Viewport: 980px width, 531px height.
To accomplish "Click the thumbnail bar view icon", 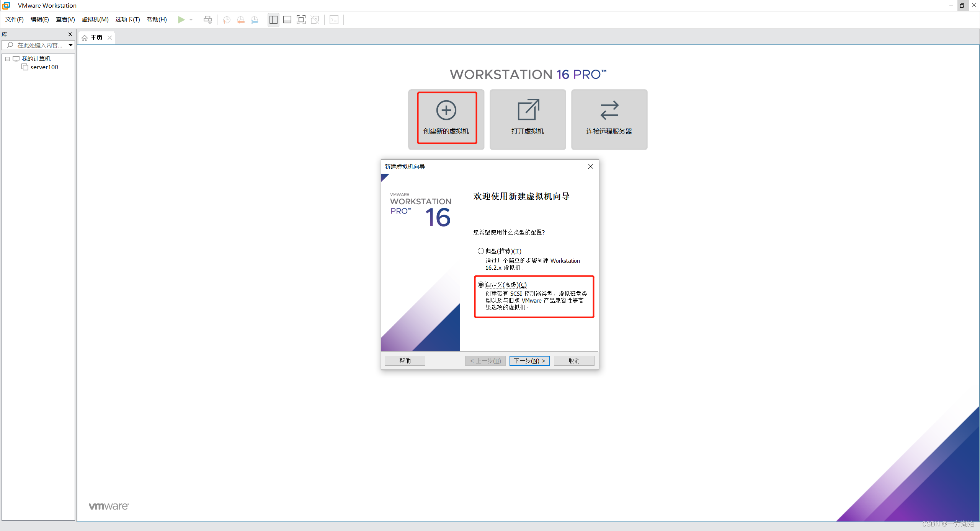I will [x=287, y=20].
